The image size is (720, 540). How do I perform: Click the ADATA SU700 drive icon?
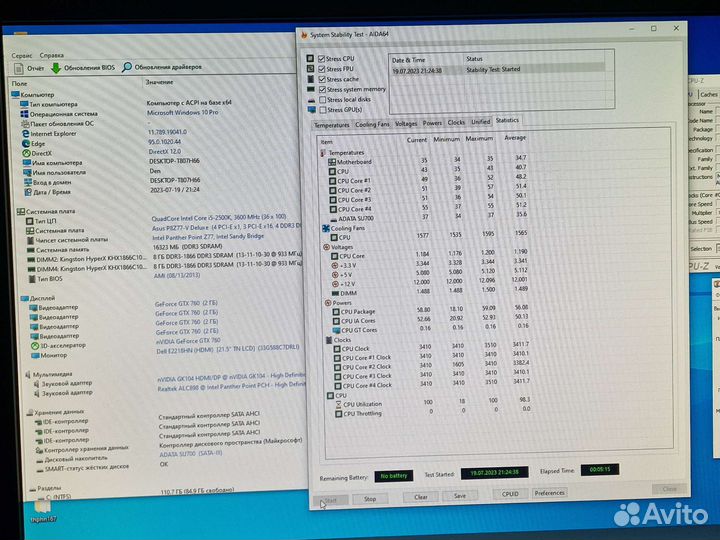tap(333, 219)
